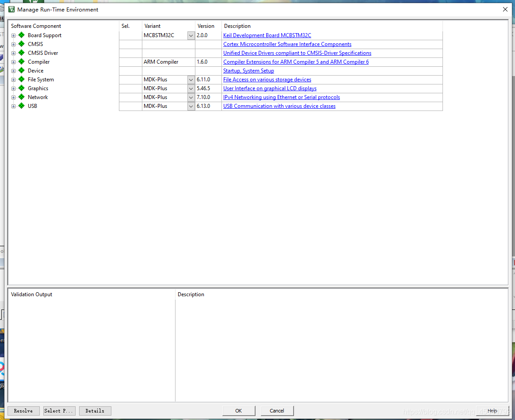
Task: Click the Keil icon in title bar
Action: pyautogui.click(x=11, y=9)
